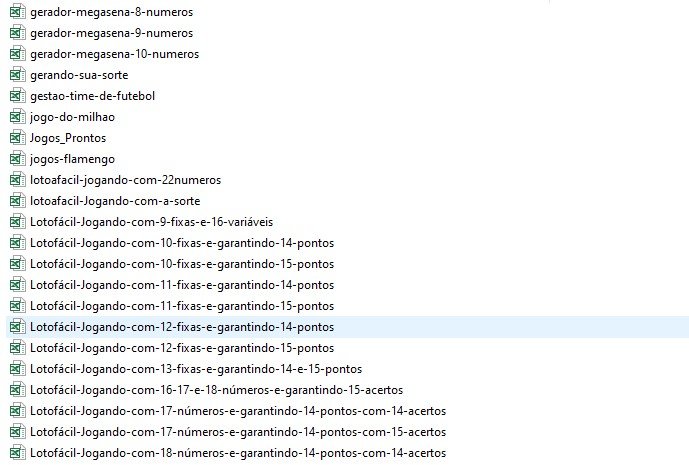Select Lotofácil-Jogando-com-13-fixas-e-garantindo-14-e-15-pontos name

[196, 369]
